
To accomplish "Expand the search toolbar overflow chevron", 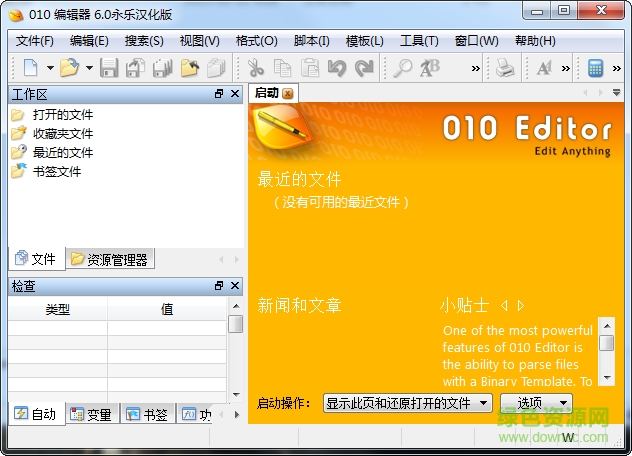I will (476, 69).
